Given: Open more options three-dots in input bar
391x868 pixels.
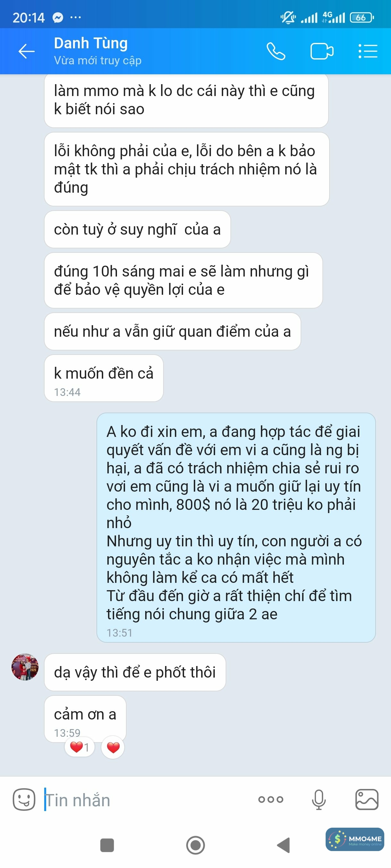Looking at the screenshot, I should click(x=270, y=799).
